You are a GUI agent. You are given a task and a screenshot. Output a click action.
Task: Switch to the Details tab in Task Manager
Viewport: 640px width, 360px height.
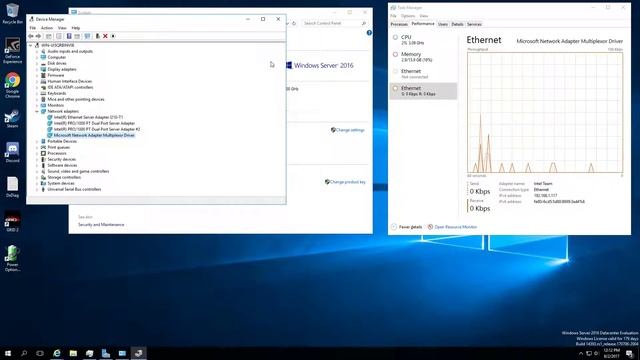[457, 24]
